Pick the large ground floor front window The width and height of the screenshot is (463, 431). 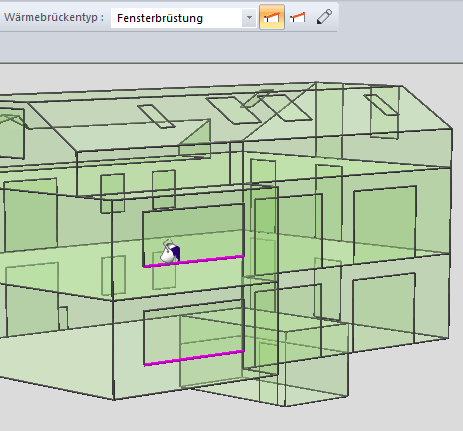[194, 332]
